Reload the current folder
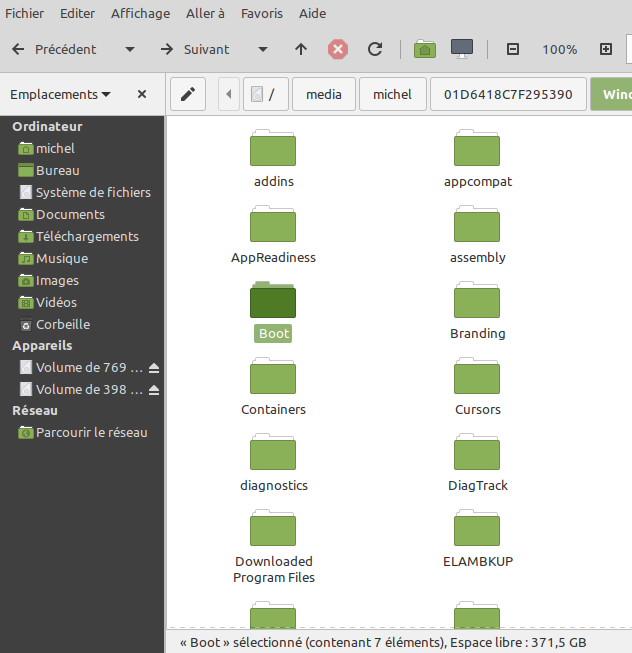The height and width of the screenshot is (653, 632). (x=375, y=50)
